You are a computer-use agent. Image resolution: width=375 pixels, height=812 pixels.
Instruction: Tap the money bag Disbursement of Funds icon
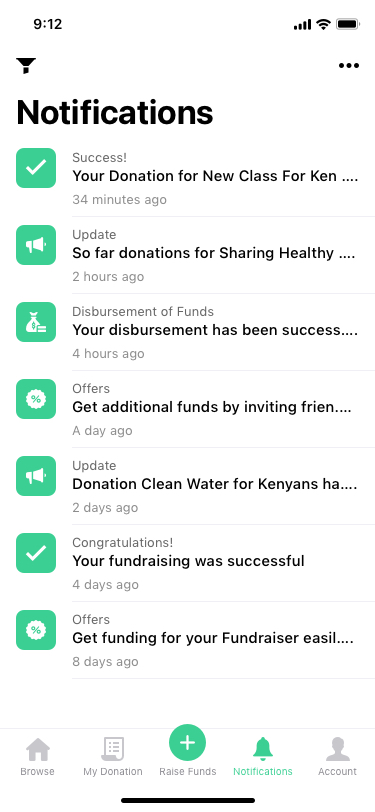[36, 322]
